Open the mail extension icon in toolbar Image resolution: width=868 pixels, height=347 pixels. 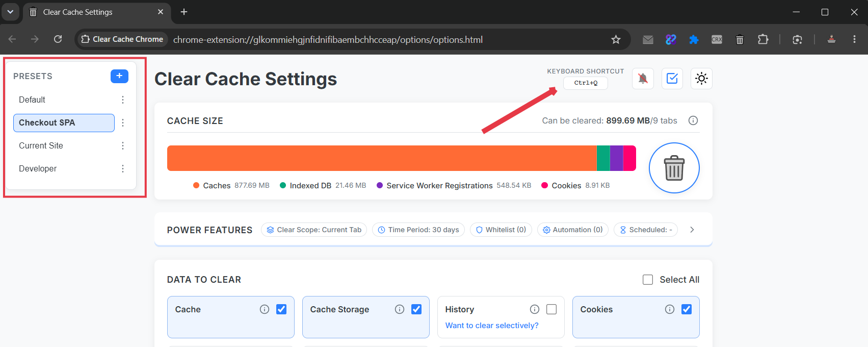click(x=648, y=39)
